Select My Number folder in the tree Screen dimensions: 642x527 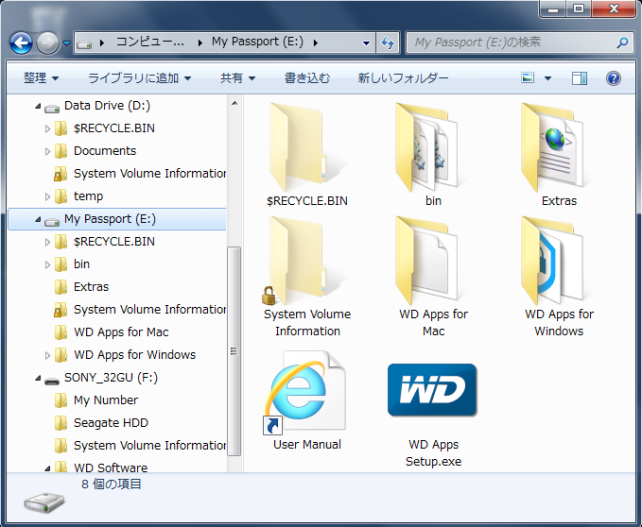(x=106, y=400)
